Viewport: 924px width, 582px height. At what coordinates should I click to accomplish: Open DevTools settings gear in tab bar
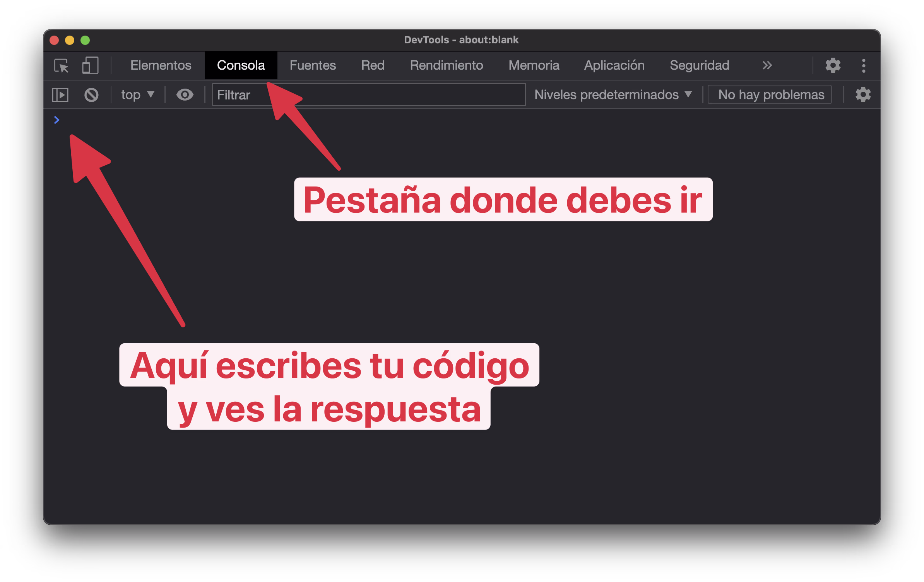(833, 65)
